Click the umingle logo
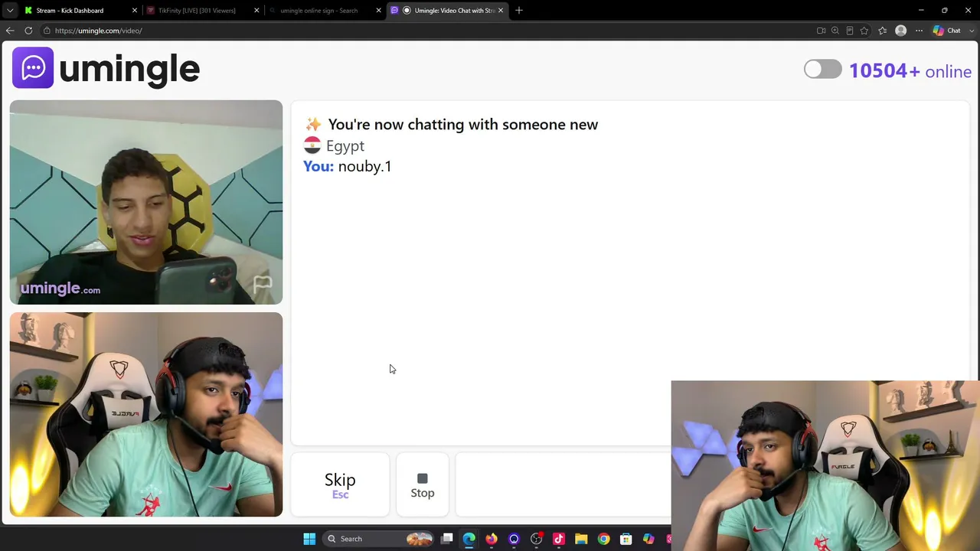This screenshot has width=980, height=551. click(106, 68)
